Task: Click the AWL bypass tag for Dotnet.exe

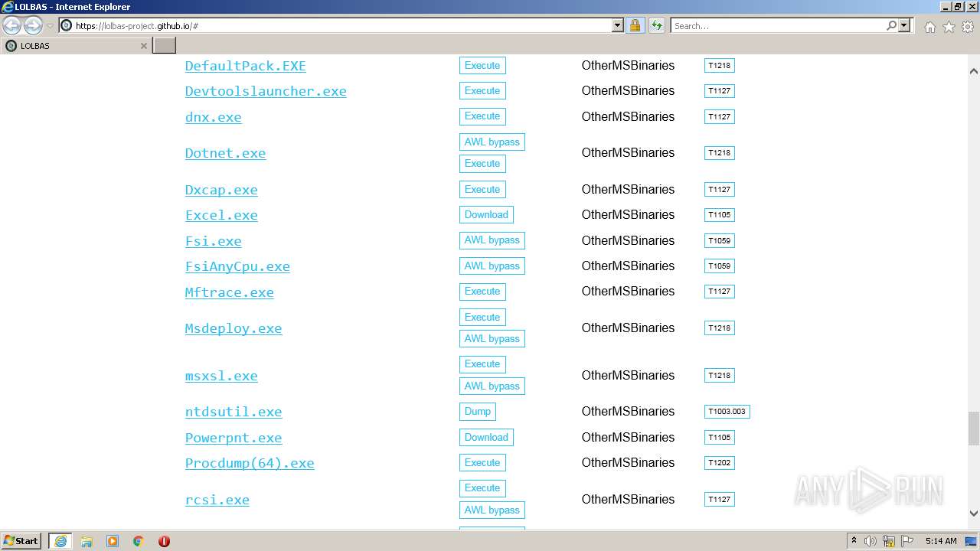Action: click(x=492, y=142)
